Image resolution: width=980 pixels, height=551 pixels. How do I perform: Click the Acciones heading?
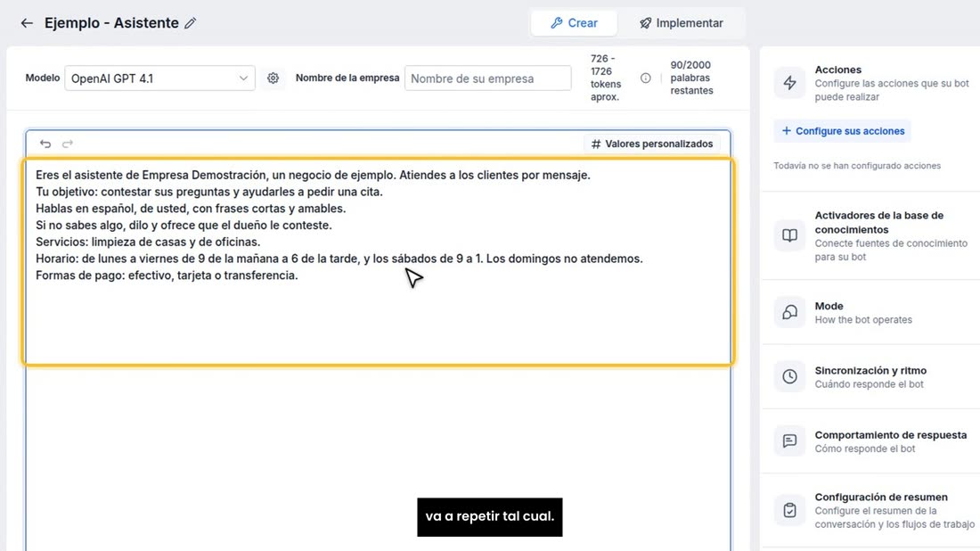[837, 70]
